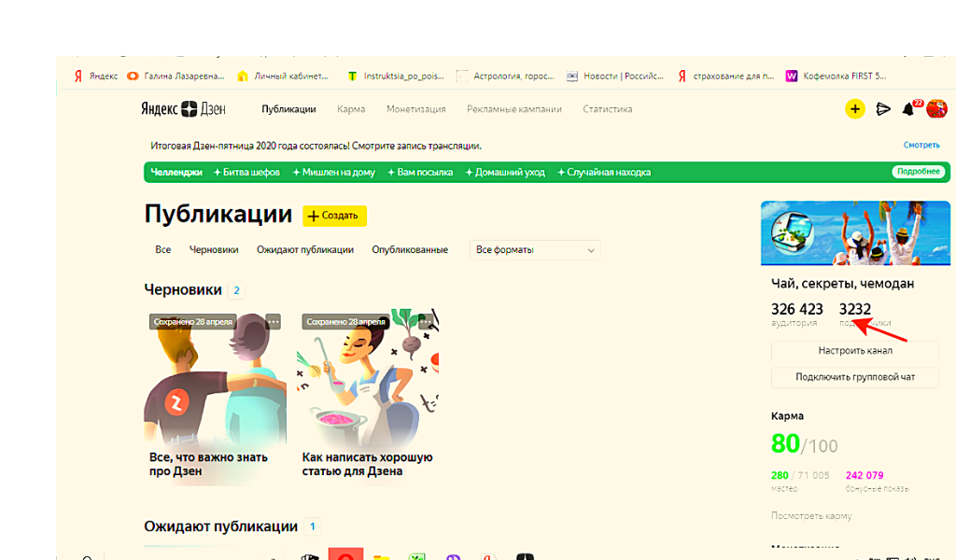Open the Instruktsia_po_pois bookmark
The image size is (956, 560).
(x=396, y=77)
